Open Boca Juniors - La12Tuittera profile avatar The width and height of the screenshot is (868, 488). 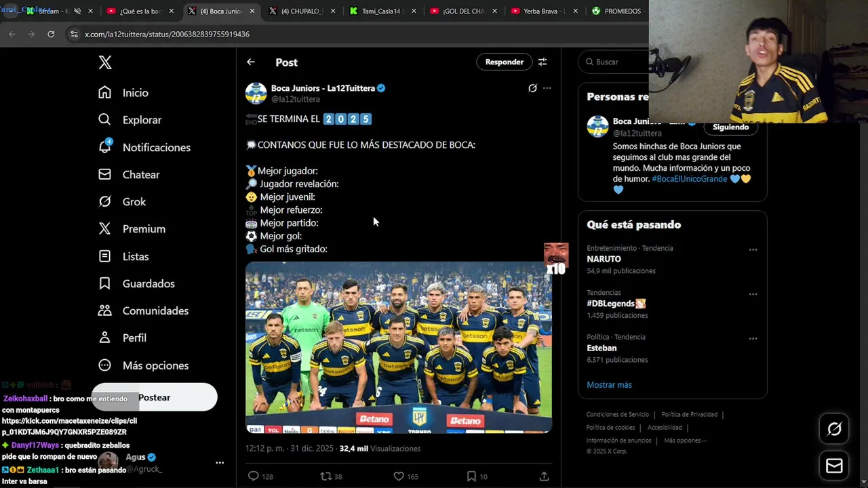pyautogui.click(x=256, y=94)
